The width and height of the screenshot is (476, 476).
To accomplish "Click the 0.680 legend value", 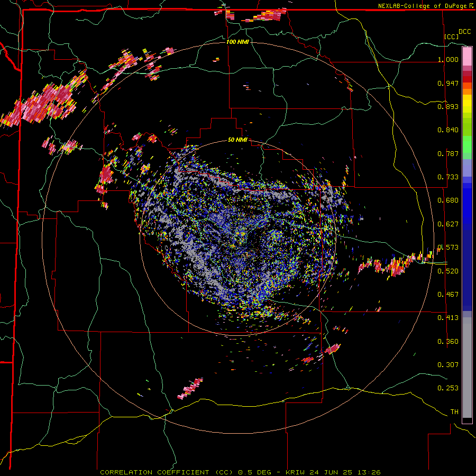I will coord(448,200).
